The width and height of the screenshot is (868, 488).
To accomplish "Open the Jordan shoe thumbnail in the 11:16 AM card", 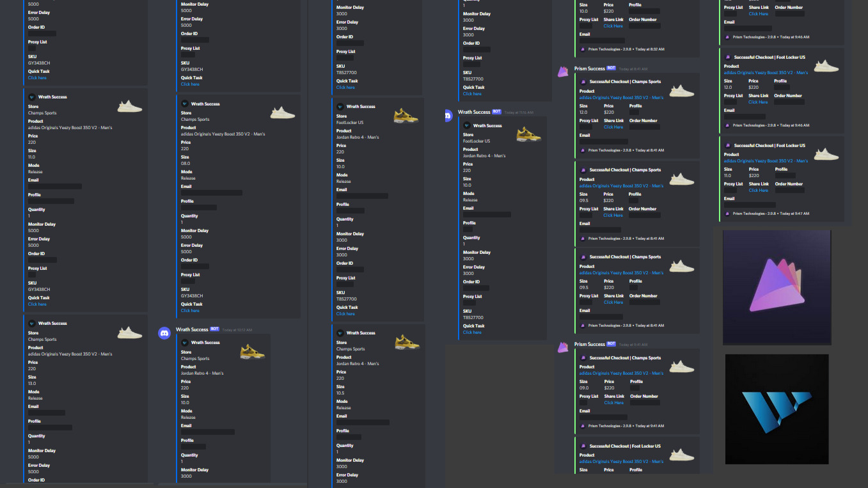I will [x=528, y=134].
